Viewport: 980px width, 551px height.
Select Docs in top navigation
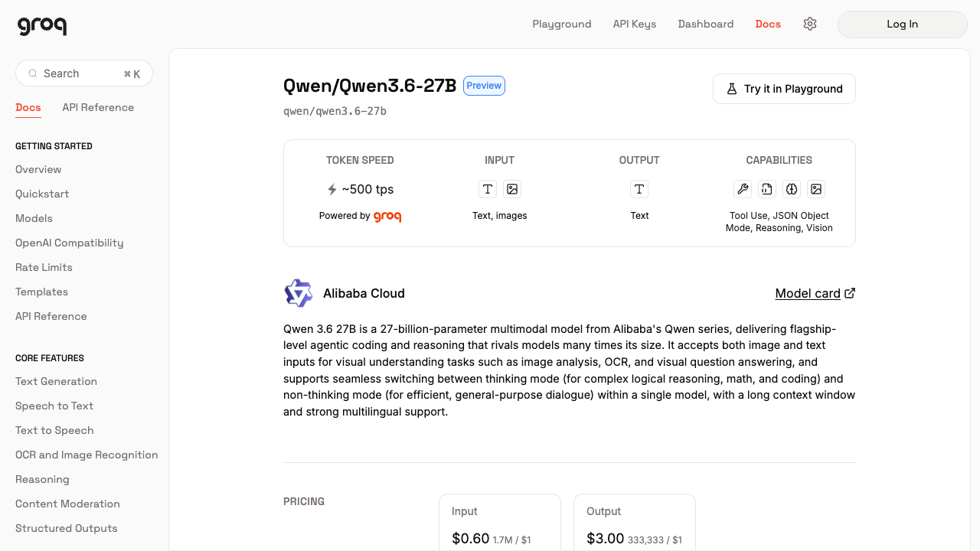(x=768, y=24)
